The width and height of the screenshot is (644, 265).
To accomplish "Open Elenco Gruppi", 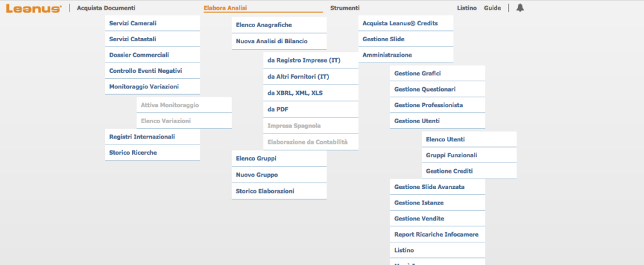I will pyautogui.click(x=256, y=158).
